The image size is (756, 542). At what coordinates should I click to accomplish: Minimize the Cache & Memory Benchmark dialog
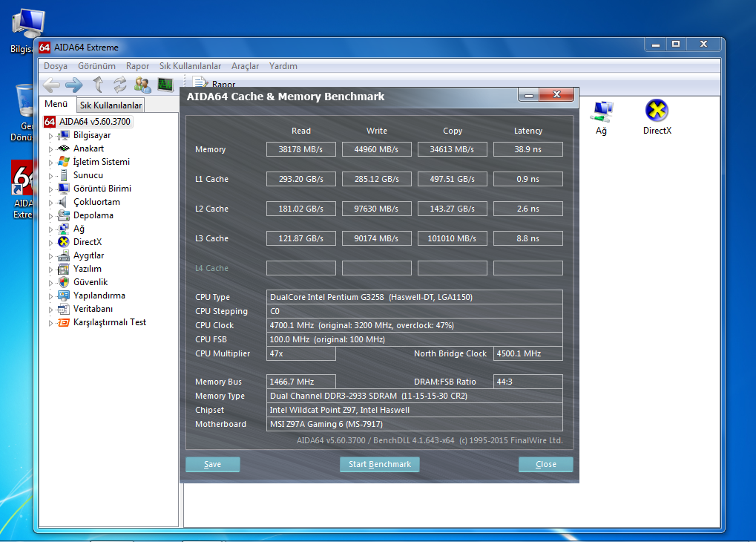(528, 95)
